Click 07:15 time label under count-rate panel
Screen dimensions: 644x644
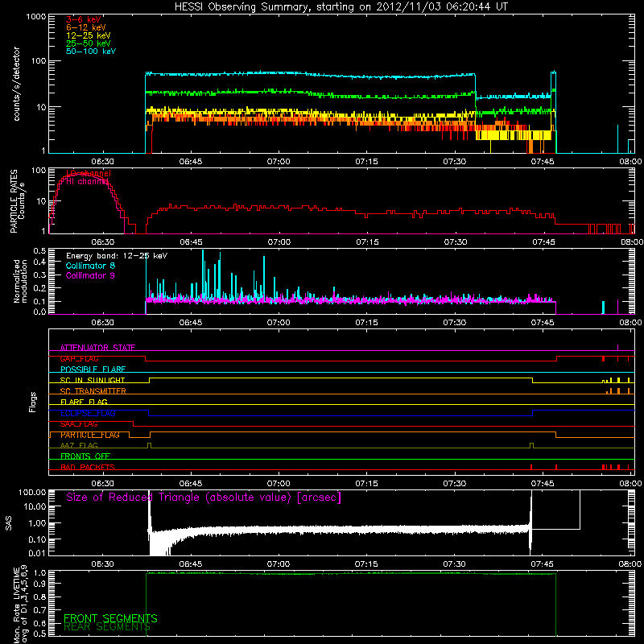(366, 162)
